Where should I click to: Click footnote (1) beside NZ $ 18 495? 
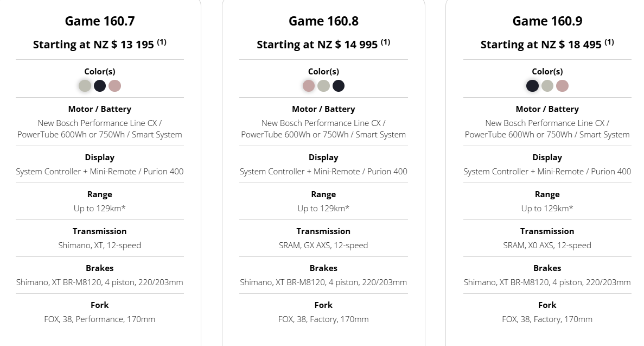pyautogui.click(x=609, y=42)
